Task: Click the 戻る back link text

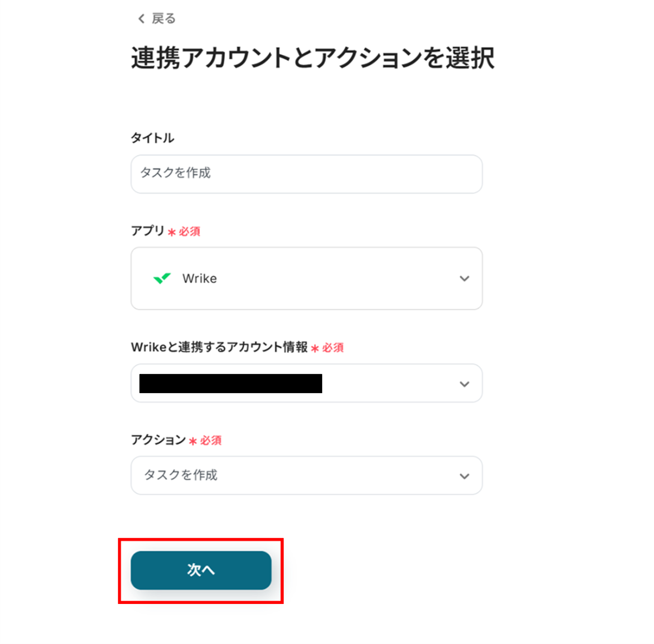Action: point(163,19)
